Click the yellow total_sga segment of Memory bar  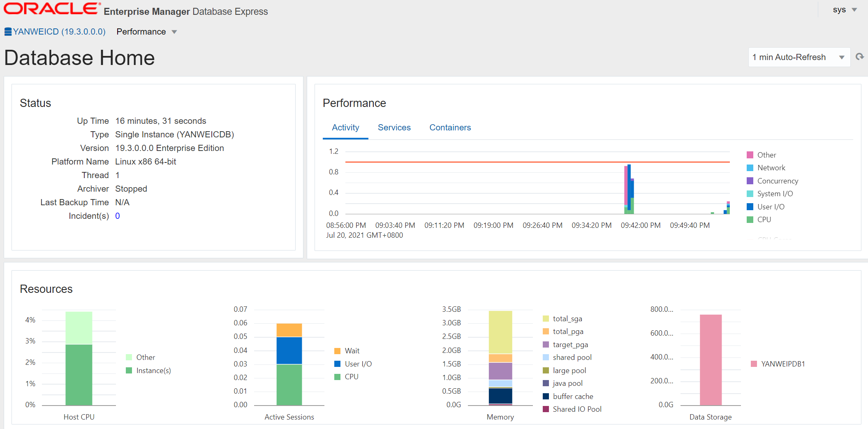click(x=500, y=332)
